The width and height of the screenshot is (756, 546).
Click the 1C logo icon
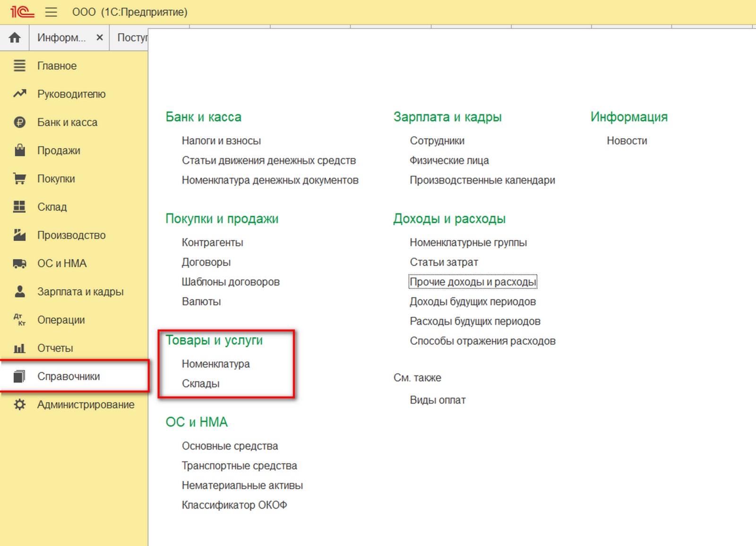pos(22,12)
